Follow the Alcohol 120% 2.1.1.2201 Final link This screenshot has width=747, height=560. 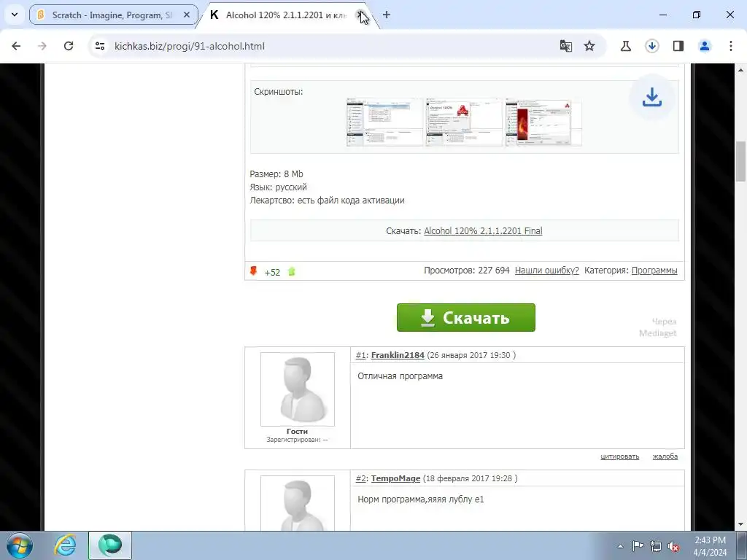tap(483, 231)
